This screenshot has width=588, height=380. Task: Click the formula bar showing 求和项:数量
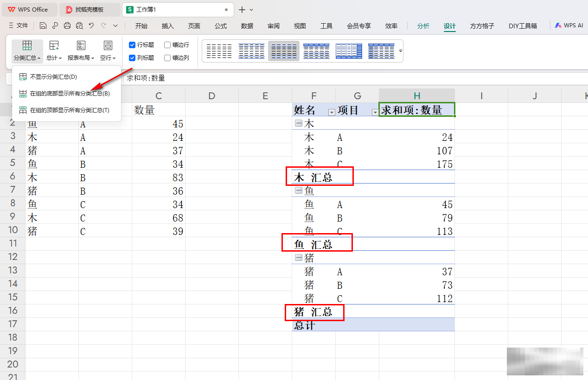pos(355,78)
